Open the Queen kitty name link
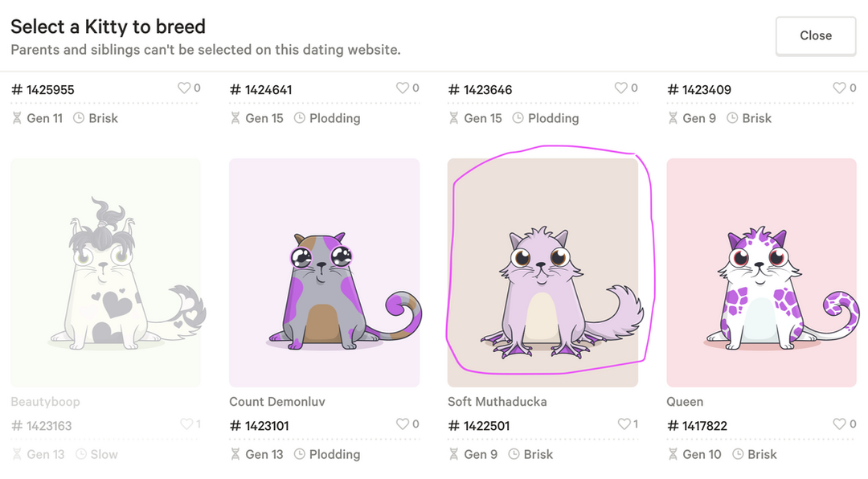The width and height of the screenshot is (868, 479). coord(685,402)
